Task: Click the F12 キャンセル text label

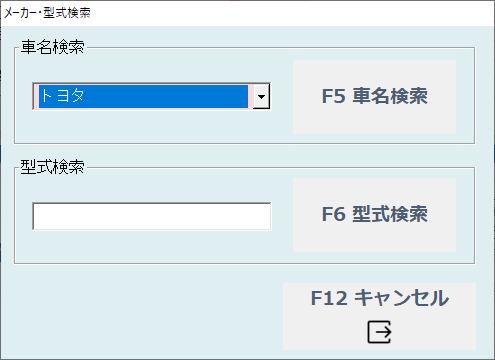Action: click(x=380, y=298)
